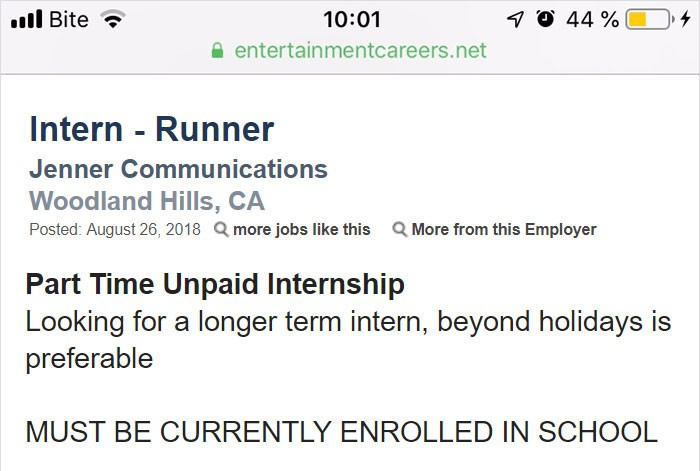Viewport: 700px width, 471px height.
Task: Click the green padlock security icon
Action: [218, 50]
